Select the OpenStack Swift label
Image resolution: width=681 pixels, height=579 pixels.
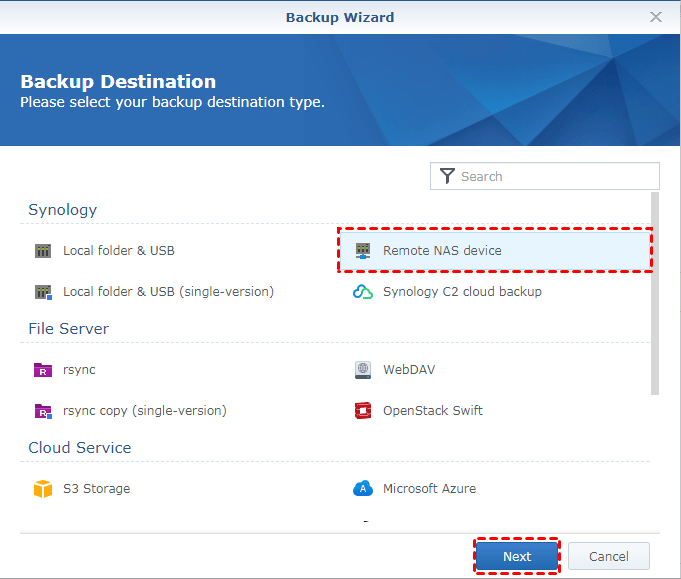coord(433,411)
